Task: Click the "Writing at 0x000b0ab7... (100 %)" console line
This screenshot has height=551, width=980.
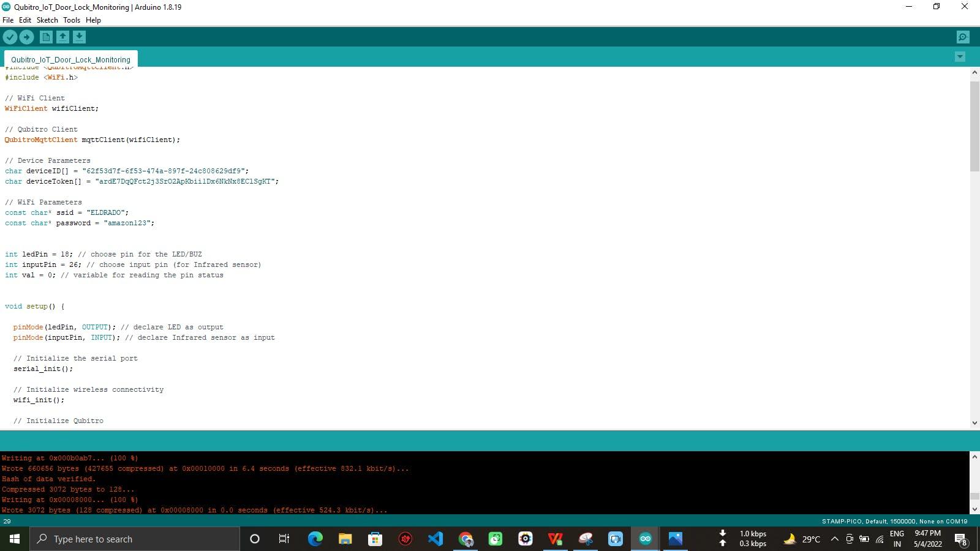Action: pos(70,458)
